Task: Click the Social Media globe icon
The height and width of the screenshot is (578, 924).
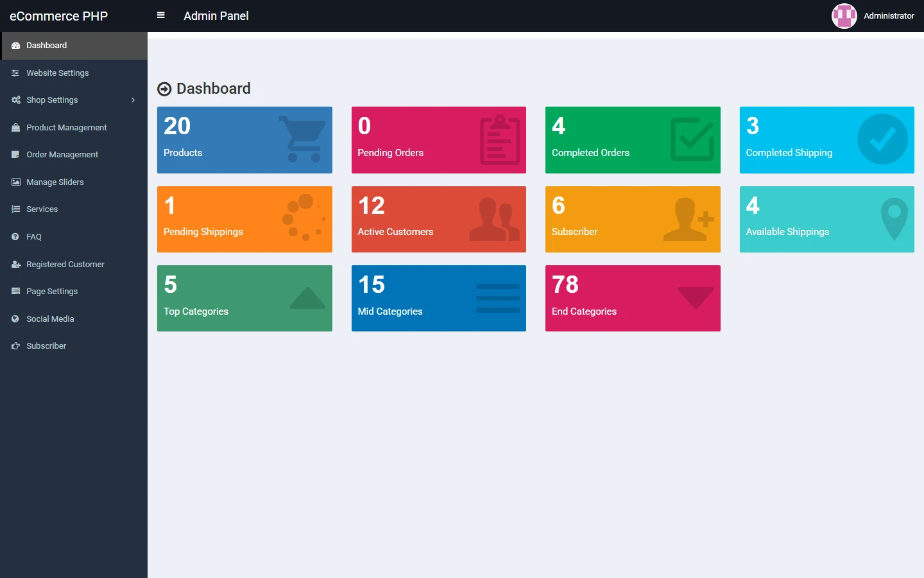Action: click(x=15, y=319)
